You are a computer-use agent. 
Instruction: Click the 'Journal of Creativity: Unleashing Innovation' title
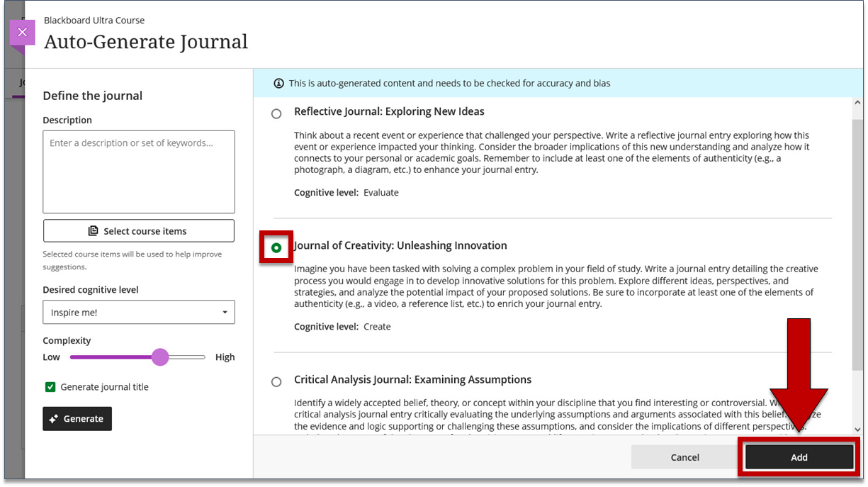tap(400, 245)
